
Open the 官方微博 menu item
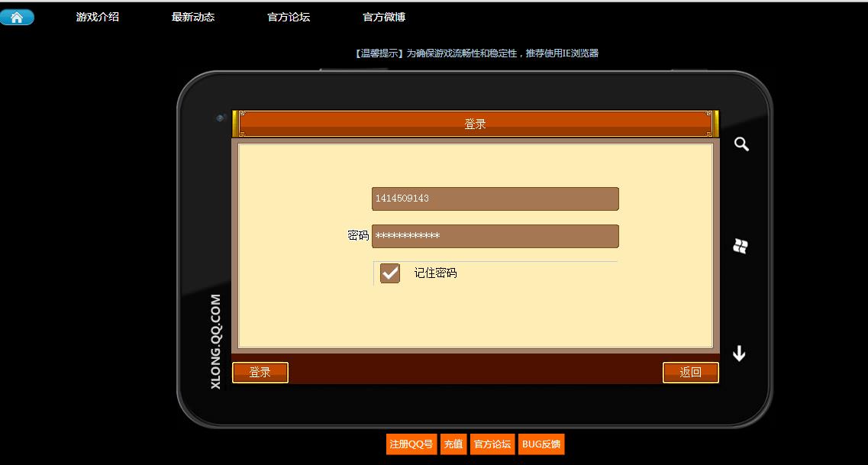click(x=384, y=17)
